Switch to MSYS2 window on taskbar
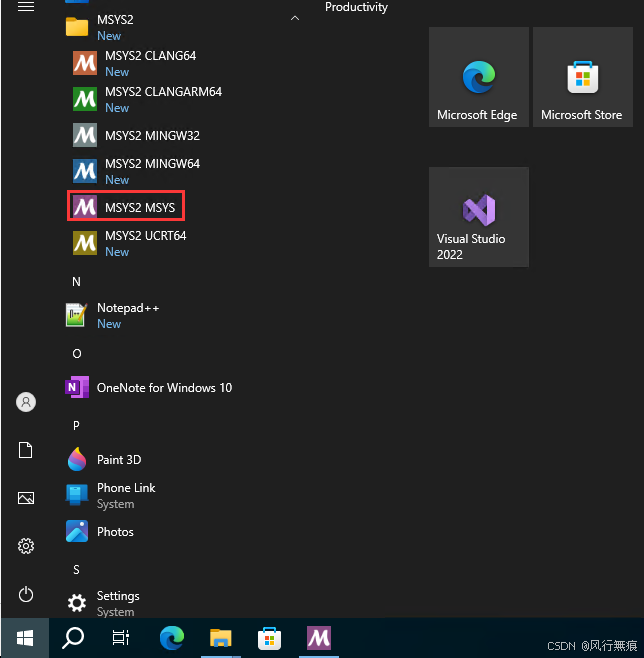The image size is (644, 658). (x=319, y=638)
